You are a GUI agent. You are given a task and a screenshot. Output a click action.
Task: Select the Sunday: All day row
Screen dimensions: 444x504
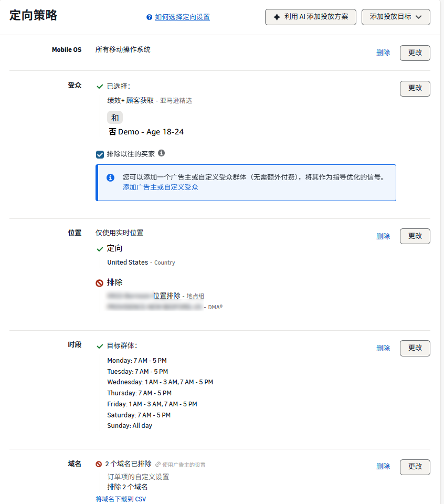[x=130, y=426]
